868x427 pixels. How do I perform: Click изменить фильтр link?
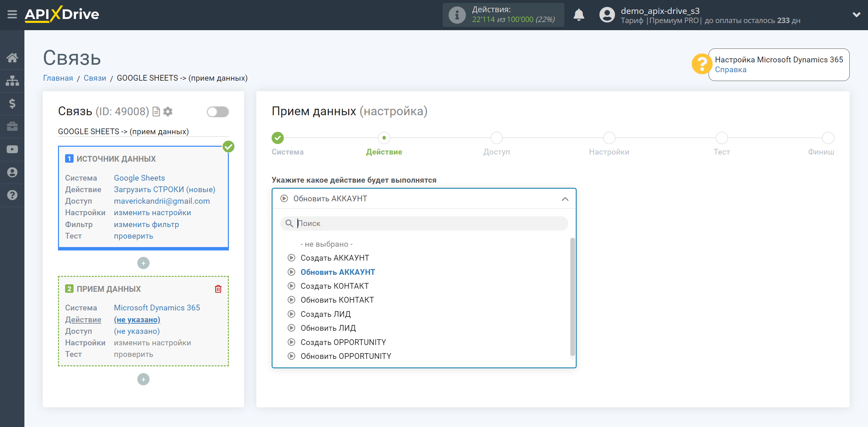(x=146, y=224)
